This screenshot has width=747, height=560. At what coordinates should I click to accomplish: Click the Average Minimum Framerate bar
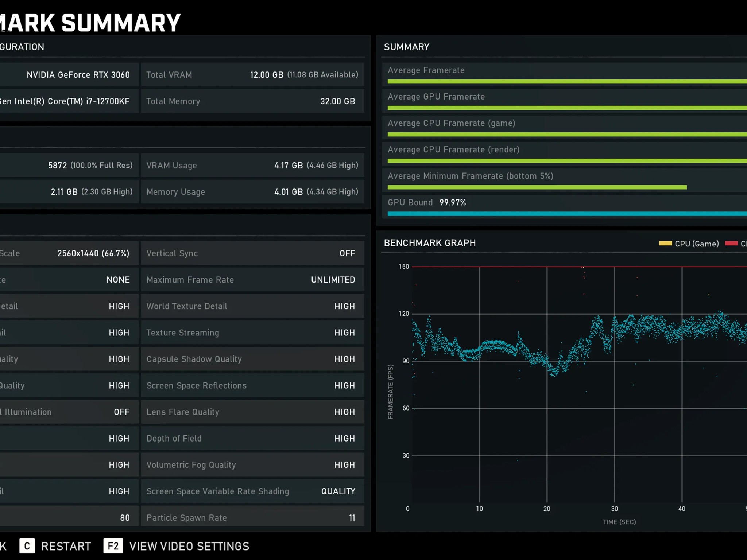[537, 187]
